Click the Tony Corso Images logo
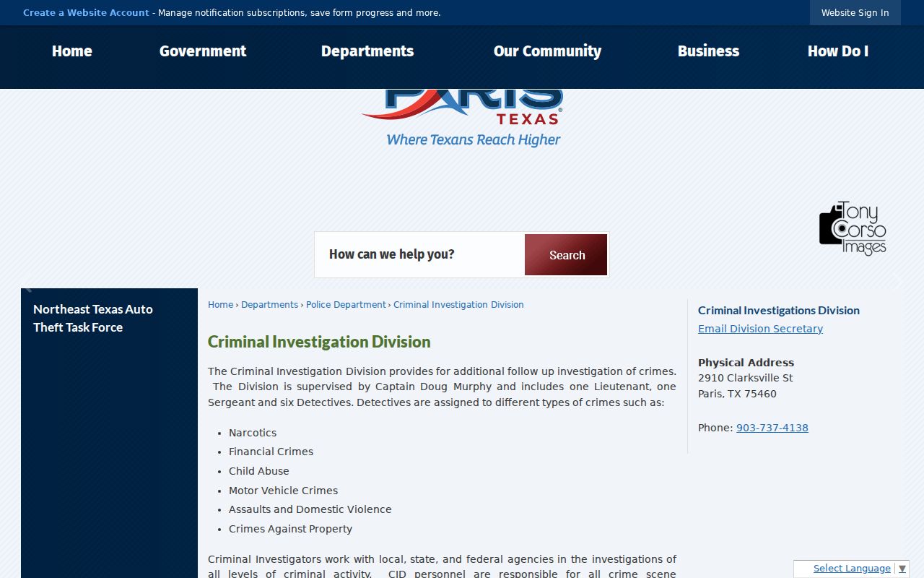Screen dimensions: 924x578 tap(853, 228)
